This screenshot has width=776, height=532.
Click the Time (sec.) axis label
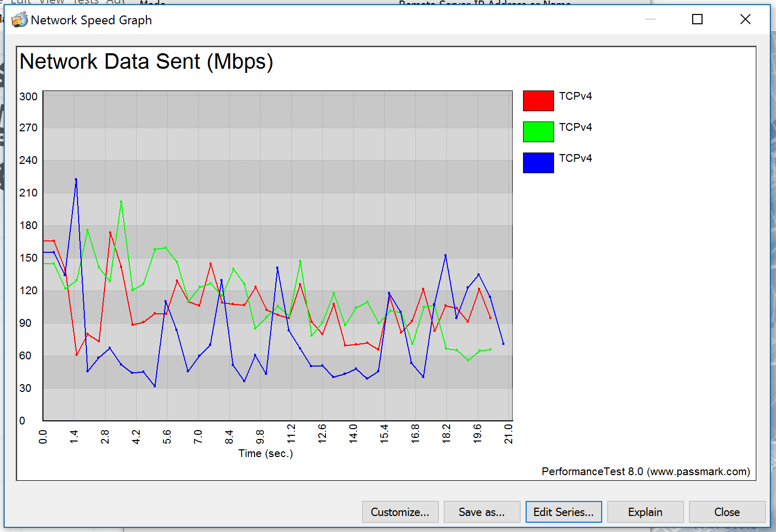(x=265, y=453)
